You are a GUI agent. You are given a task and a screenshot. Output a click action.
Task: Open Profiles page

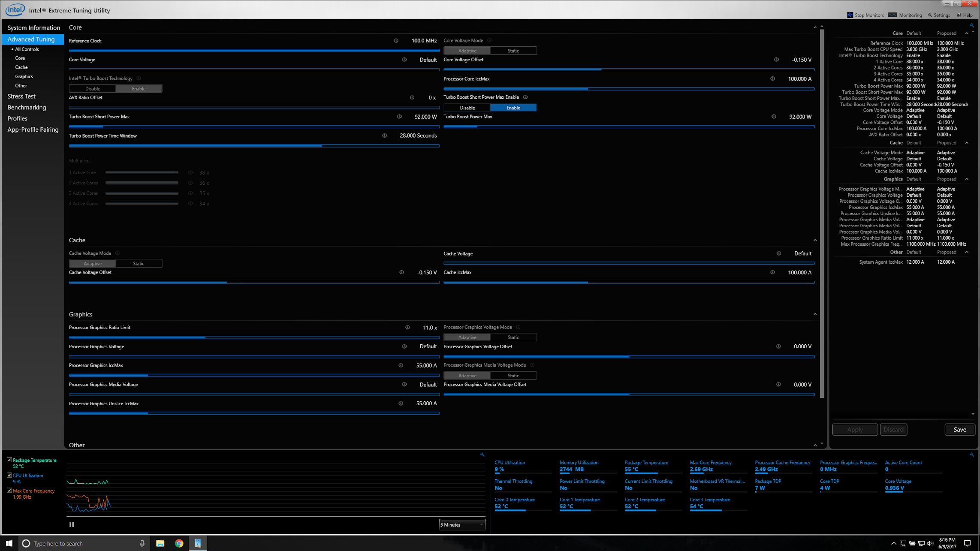[18, 119]
